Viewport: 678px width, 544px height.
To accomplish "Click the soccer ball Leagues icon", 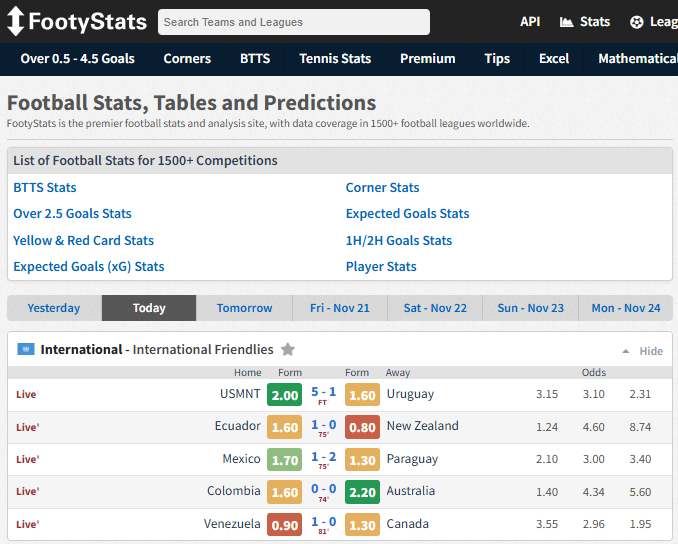I will (637, 22).
